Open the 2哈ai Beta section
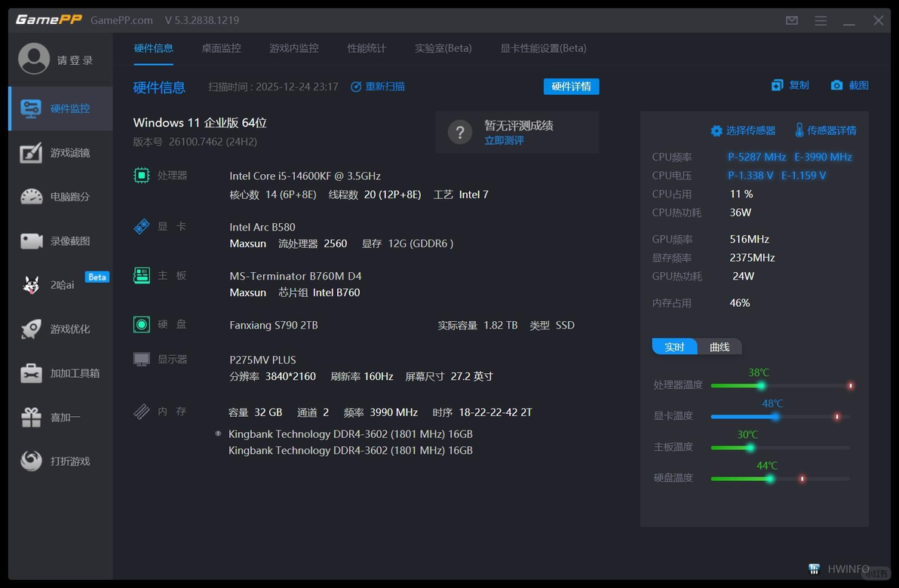 pos(61,284)
